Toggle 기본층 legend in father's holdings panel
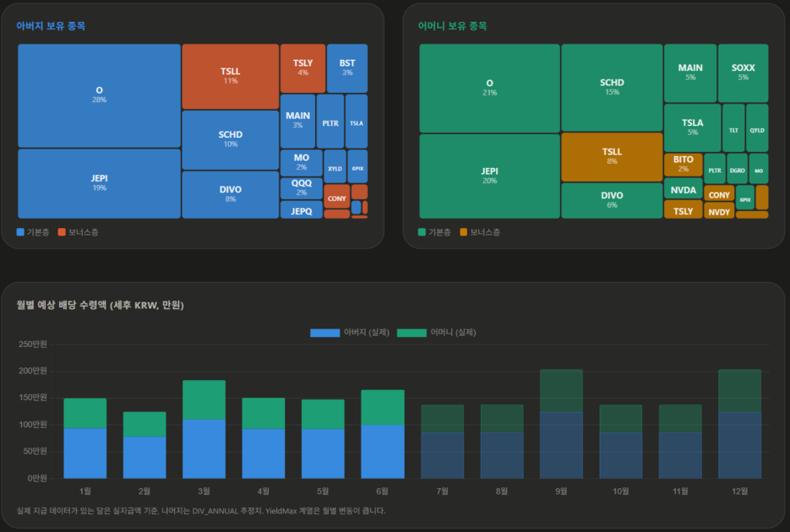 [33, 232]
